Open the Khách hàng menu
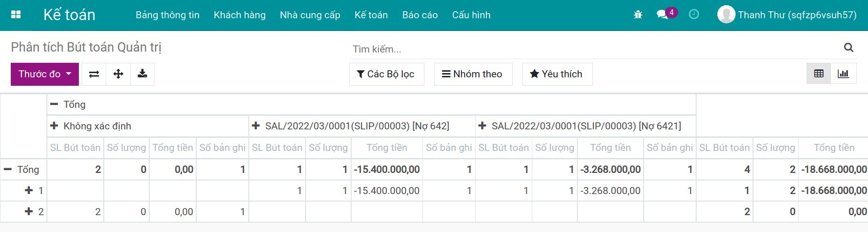868x232 pixels. (x=239, y=15)
